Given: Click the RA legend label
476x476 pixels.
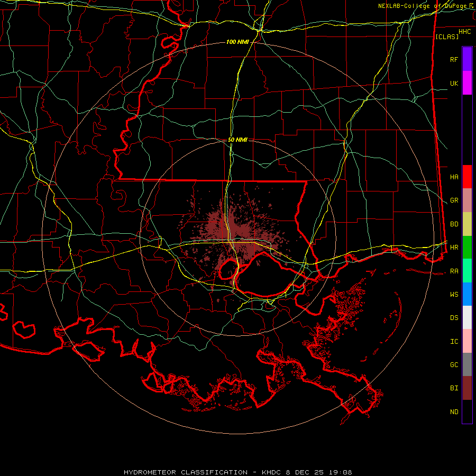Looking at the screenshot, I should click(x=454, y=271).
